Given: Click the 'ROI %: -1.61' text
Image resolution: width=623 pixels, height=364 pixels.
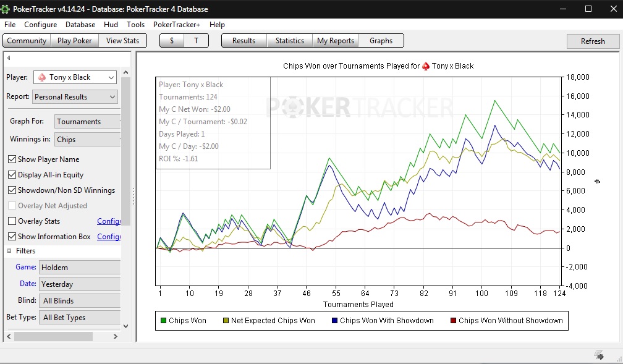Looking at the screenshot, I should [x=179, y=159].
